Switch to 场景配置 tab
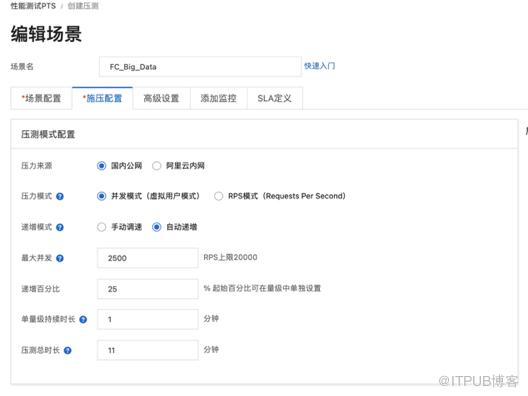The height and width of the screenshot is (396, 528). [x=41, y=98]
